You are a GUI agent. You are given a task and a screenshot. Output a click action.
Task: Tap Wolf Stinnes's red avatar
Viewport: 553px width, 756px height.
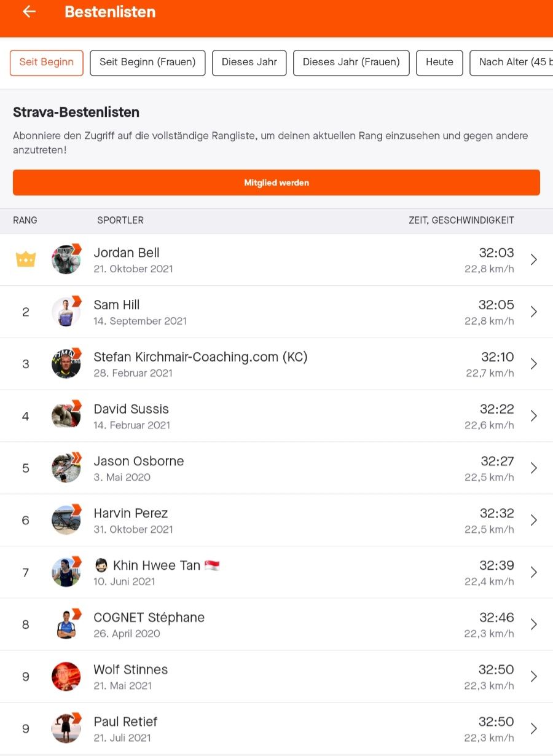pyautogui.click(x=66, y=676)
